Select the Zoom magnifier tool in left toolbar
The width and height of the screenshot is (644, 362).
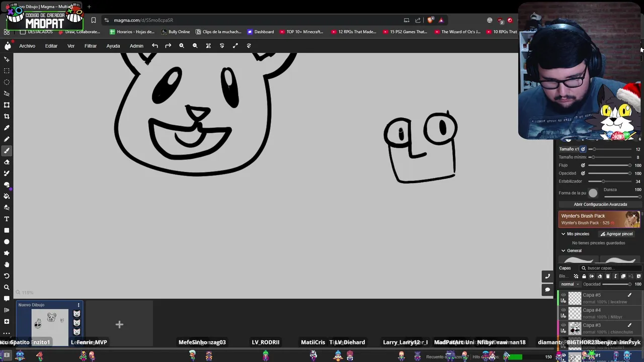click(7, 287)
